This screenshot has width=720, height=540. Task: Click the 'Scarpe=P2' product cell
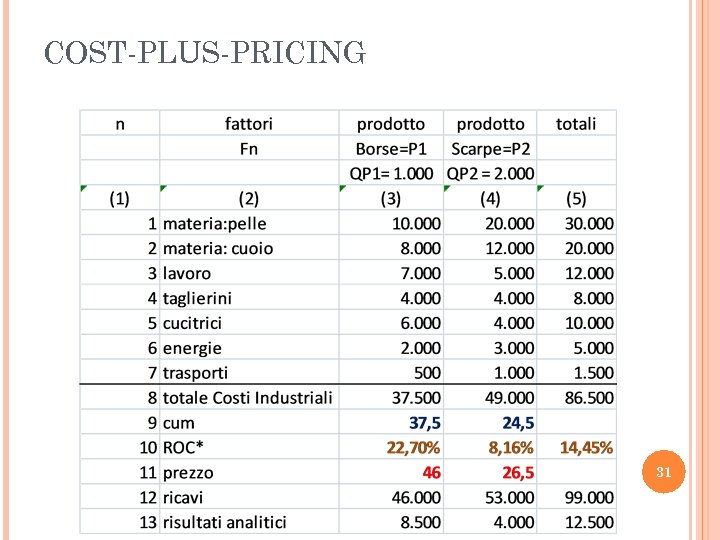(490, 149)
